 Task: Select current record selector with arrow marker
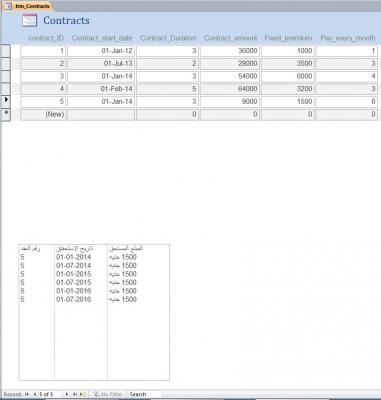pyautogui.click(x=6, y=102)
